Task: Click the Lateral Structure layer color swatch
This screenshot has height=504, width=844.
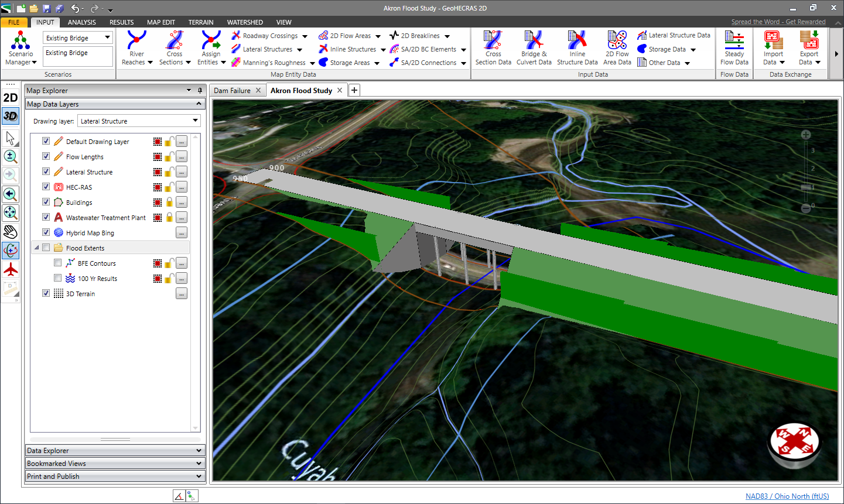Action: 156,172
